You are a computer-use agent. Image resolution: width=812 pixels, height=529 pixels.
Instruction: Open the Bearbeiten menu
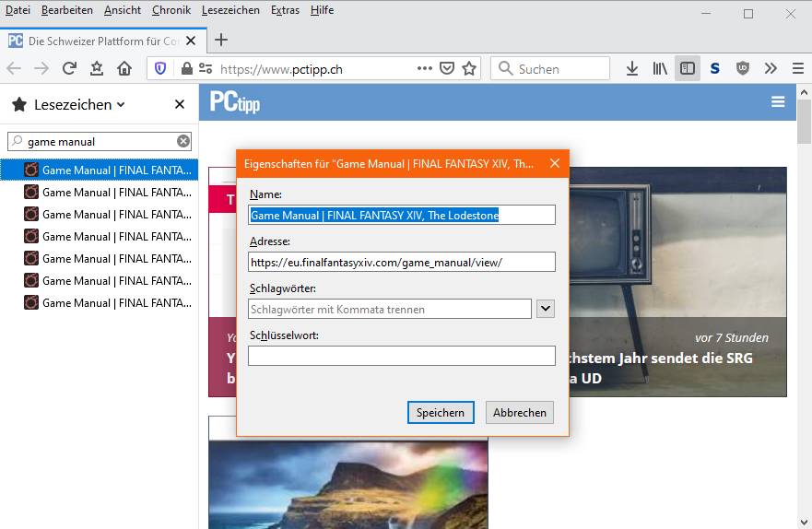[x=66, y=10]
